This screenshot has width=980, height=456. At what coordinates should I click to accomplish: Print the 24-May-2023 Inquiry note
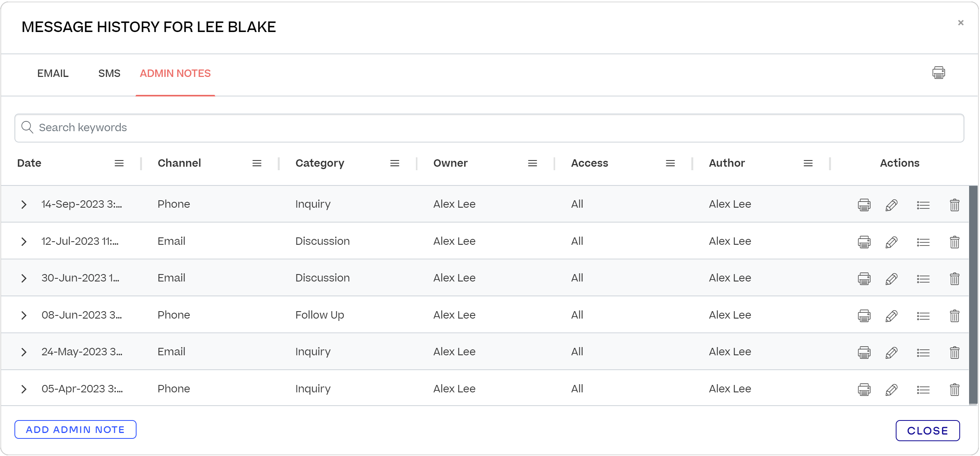(x=865, y=352)
